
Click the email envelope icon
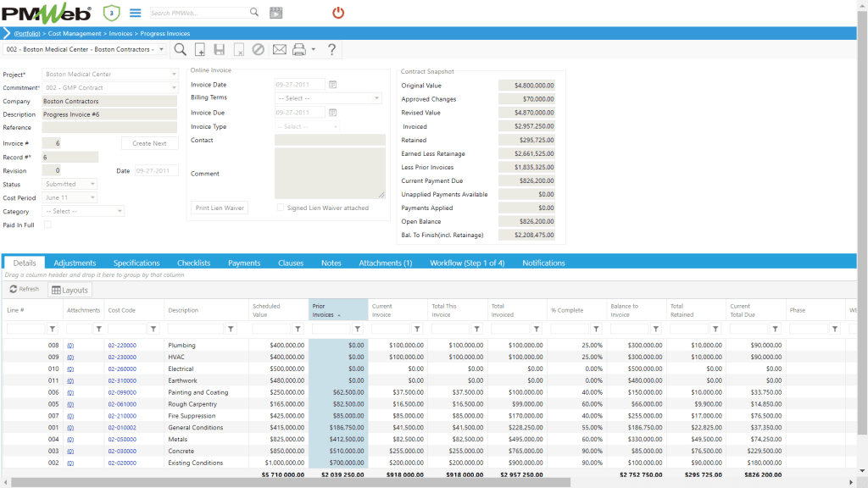click(280, 50)
